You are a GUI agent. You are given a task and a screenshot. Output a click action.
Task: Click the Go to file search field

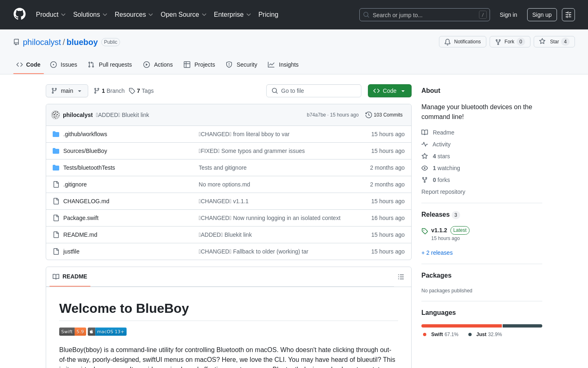[314, 91]
